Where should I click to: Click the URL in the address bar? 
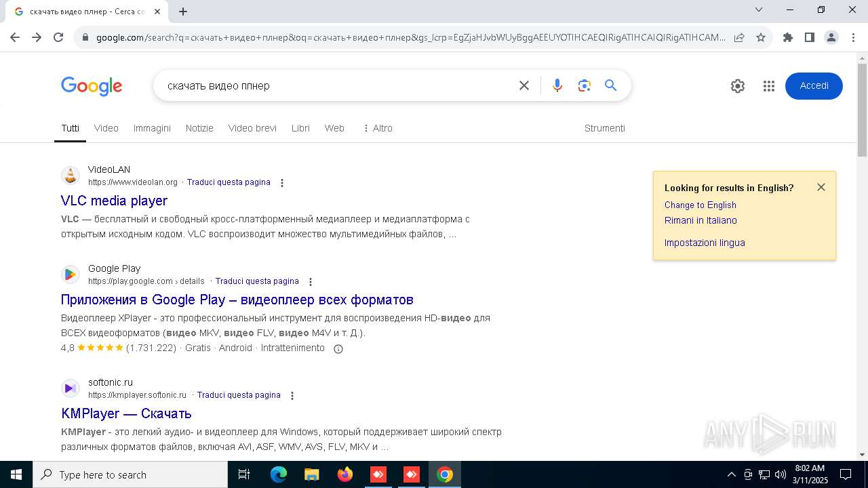coord(410,37)
